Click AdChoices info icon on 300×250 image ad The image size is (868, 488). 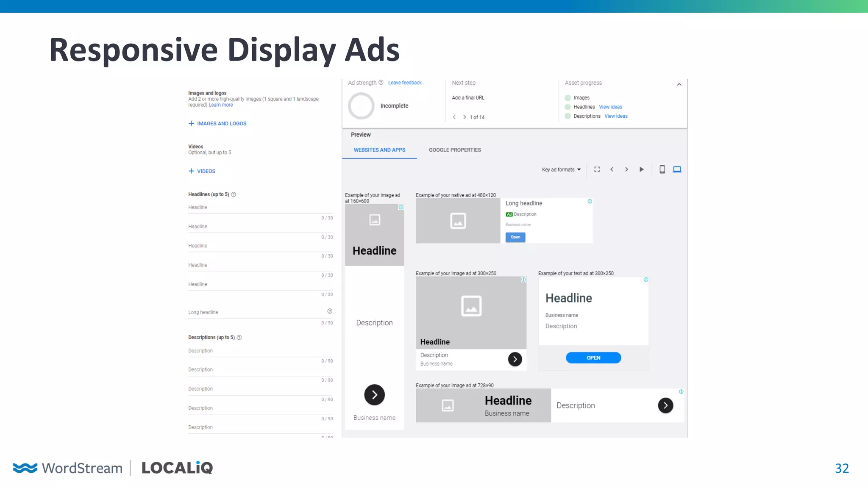pyautogui.click(x=523, y=280)
